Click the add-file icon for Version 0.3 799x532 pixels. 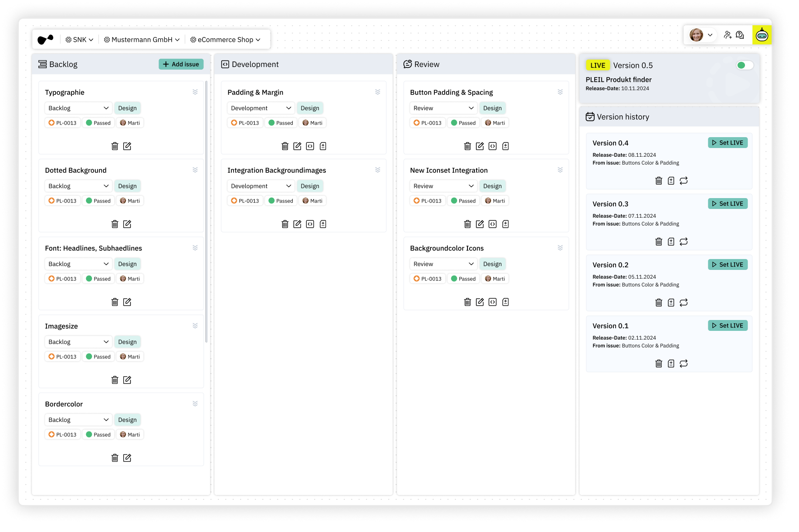[x=671, y=242]
